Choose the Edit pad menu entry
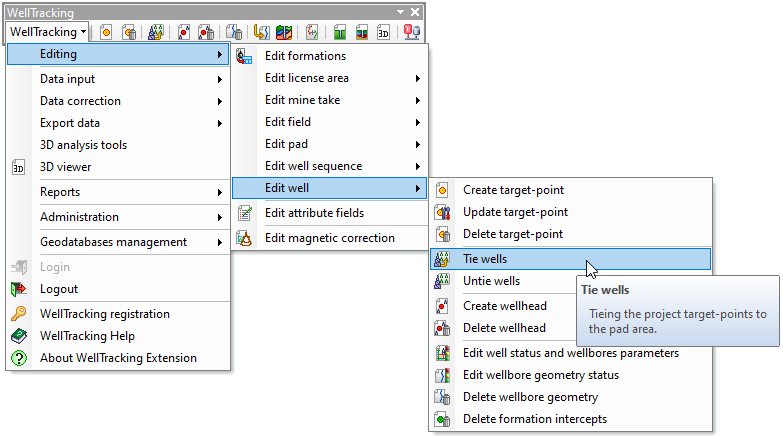783x436 pixels. point(330,144)
